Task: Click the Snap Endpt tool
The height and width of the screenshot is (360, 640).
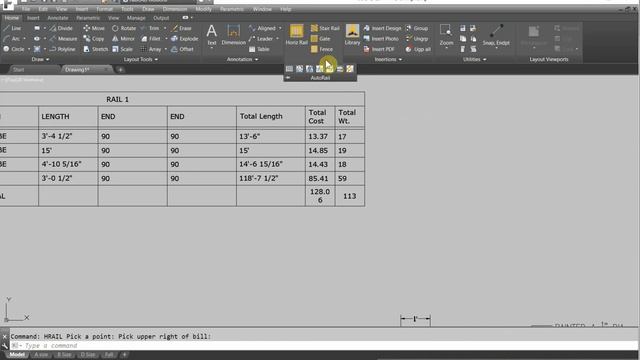Action: 496,35
